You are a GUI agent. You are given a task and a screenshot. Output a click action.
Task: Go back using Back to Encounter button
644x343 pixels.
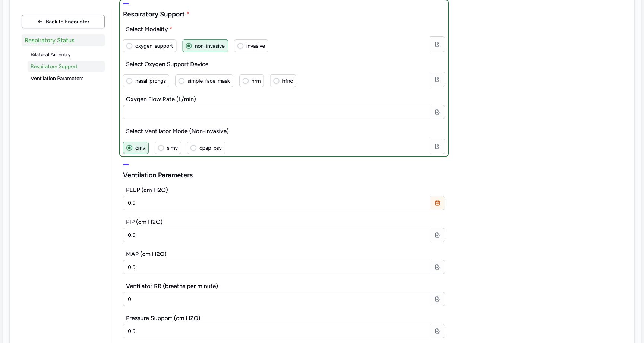[63, 22]
